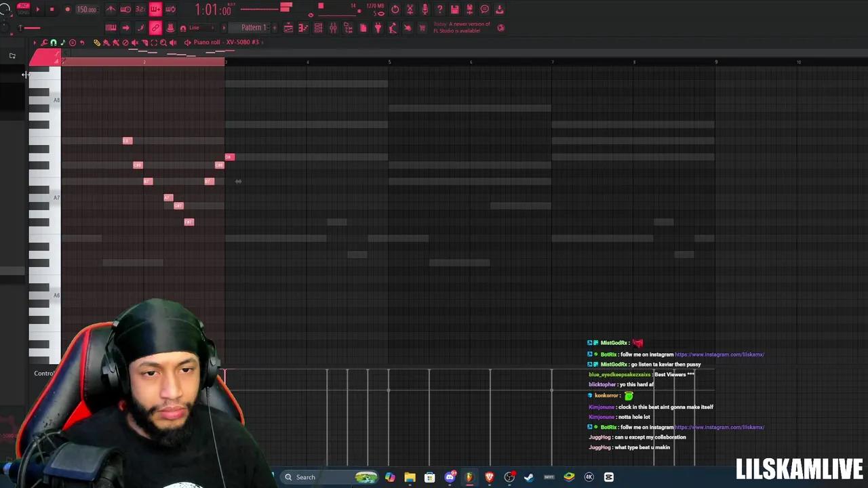Click the 1:01:00 time display

(x=213, y=9)
